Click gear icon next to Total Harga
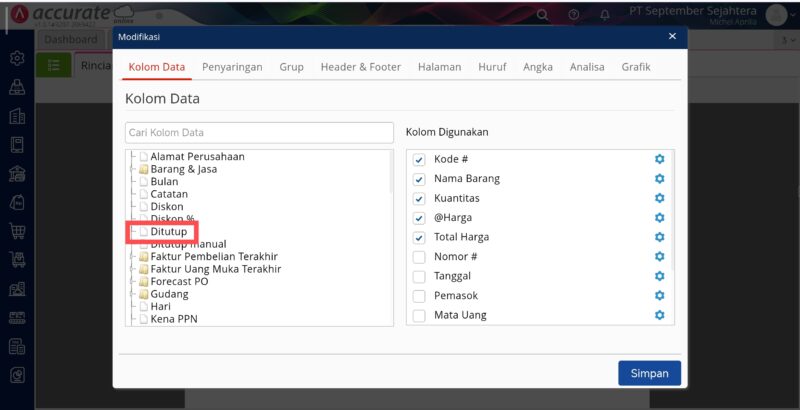 tap(659, 237)
